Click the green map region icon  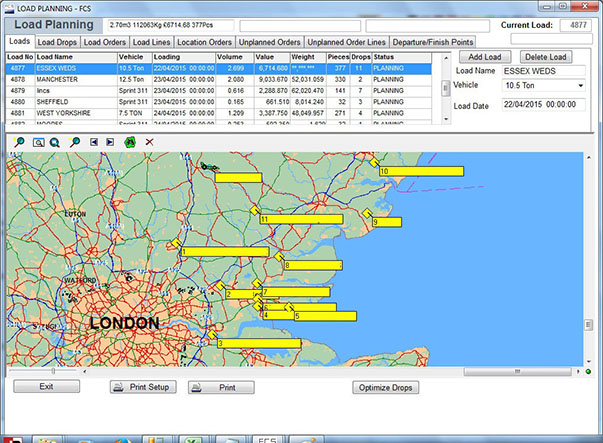tap(129, 143)
